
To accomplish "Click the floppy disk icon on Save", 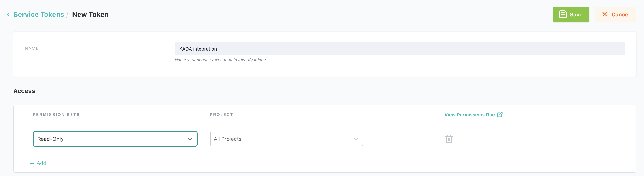I will pyautogui.click(x=563, y=14).
